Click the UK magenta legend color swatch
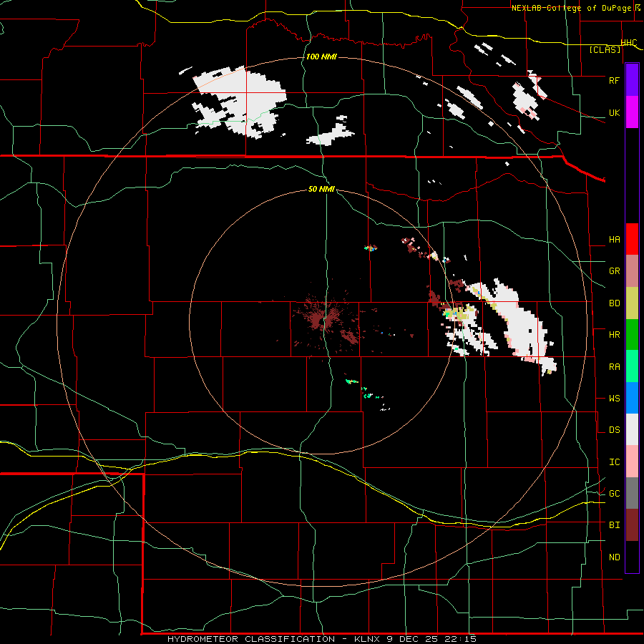 coord(632,112)
